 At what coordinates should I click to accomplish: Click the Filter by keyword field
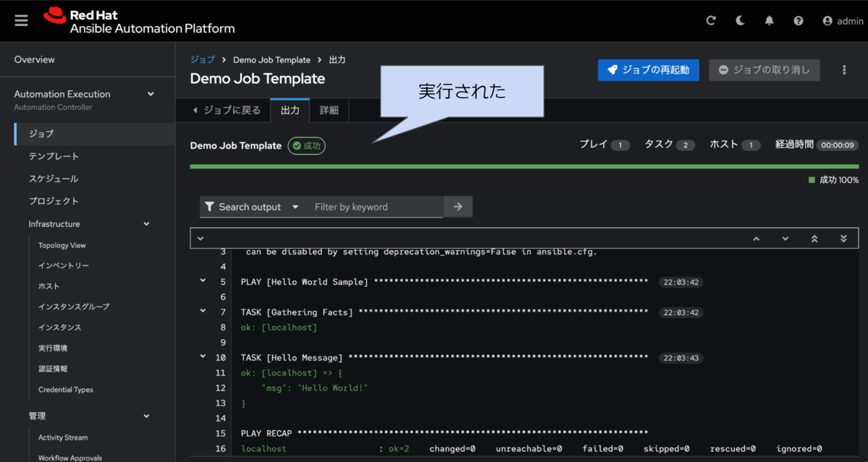coord(374,207)
